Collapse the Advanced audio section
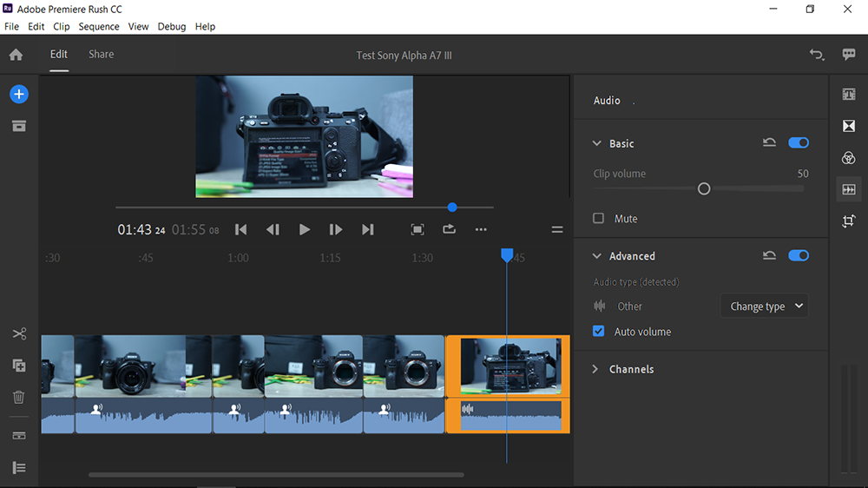 pos(597,256)
